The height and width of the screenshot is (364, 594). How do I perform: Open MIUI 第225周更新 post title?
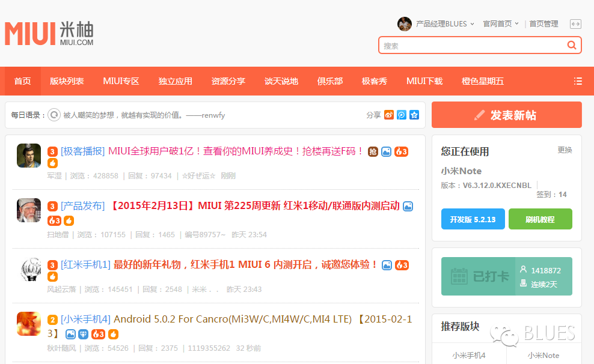(x=254, y=206)
